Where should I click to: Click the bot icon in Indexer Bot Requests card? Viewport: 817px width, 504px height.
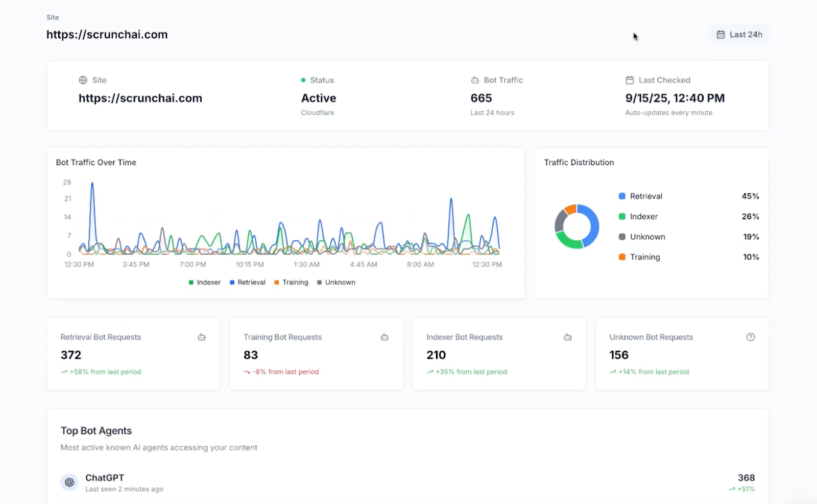tap(567, 337)
